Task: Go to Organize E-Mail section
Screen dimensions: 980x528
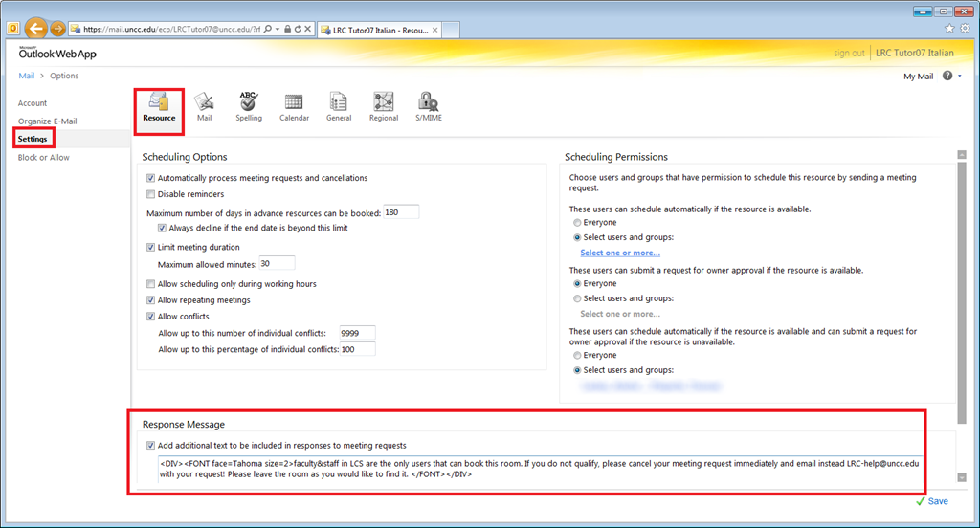Action: [x=47, y=121]
